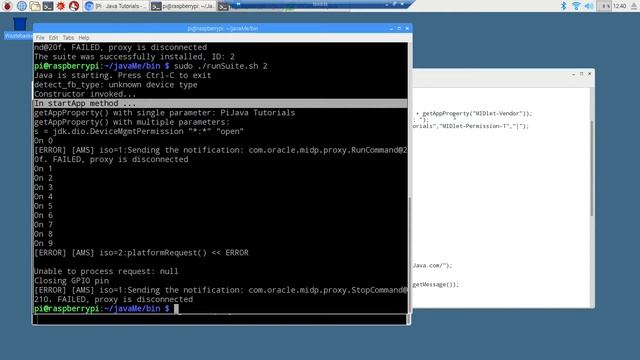The width and height of the screenshot is (640, 360).
Task: Click 'platformRequest() << ERROR' line
Action: 141,253
